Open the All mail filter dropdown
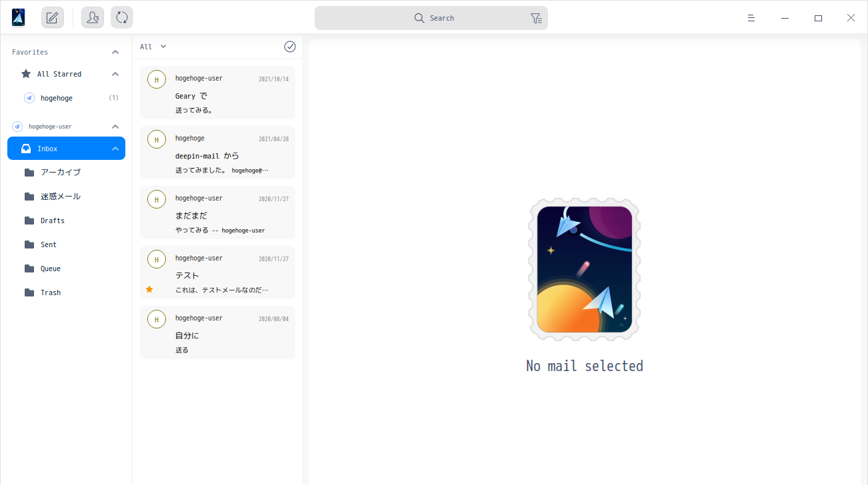This screenshot has width=868, height=485. 153,47
